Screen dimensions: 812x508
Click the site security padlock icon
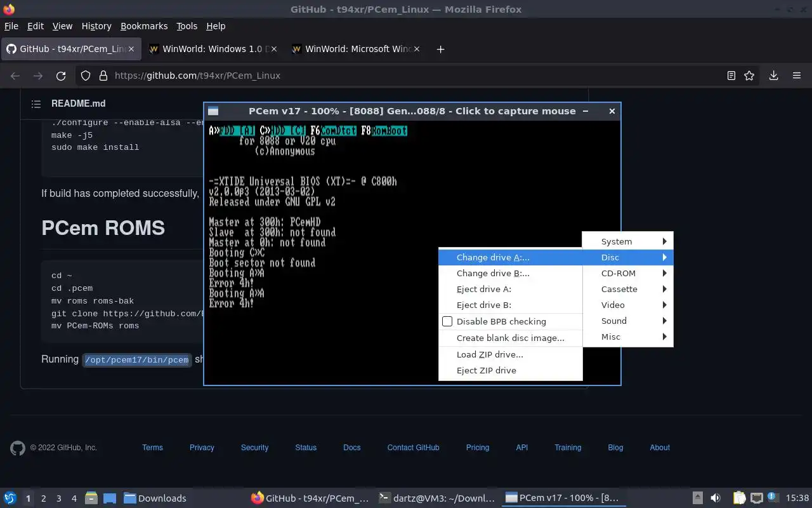point(103,76)
